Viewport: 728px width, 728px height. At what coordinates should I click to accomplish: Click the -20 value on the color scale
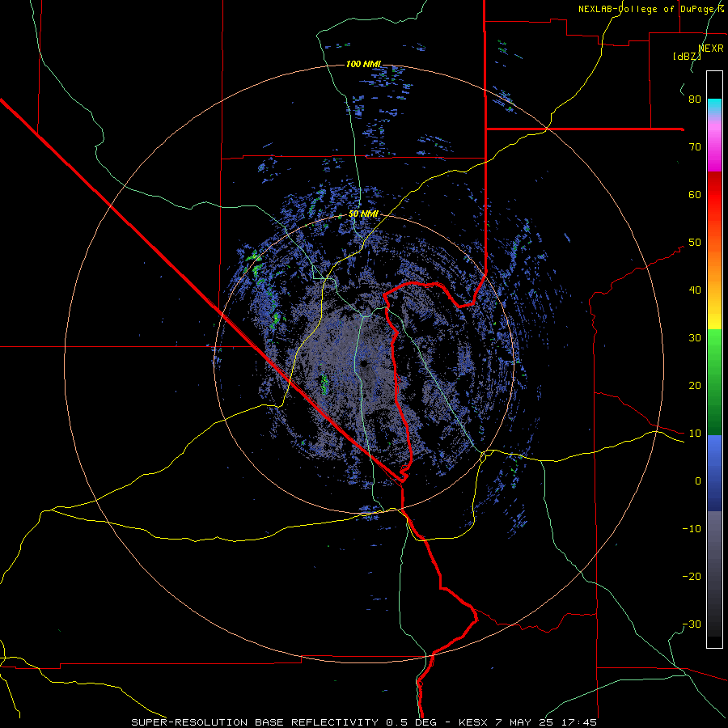[692, 577]
